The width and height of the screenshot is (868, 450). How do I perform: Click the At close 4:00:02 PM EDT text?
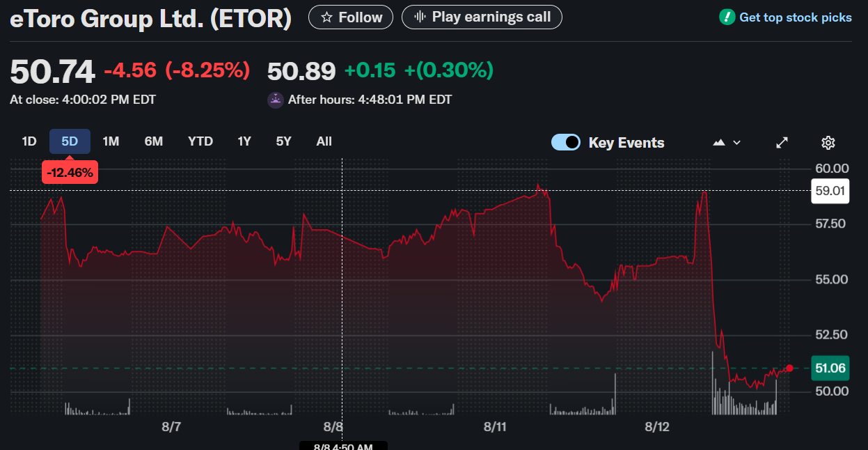[83, 100]
